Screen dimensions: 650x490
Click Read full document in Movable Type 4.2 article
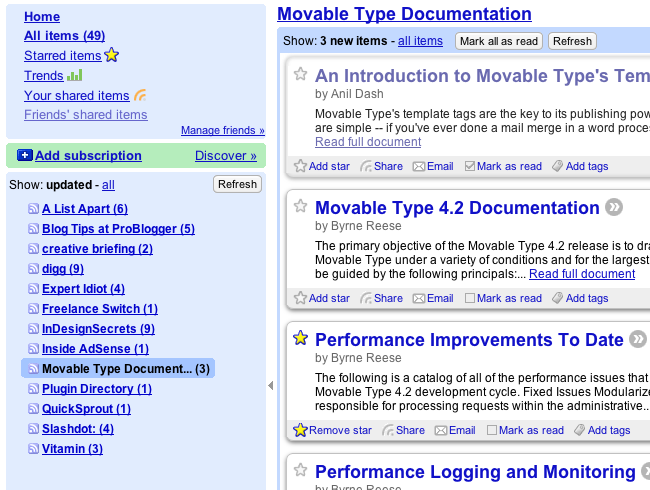[582, 274]
